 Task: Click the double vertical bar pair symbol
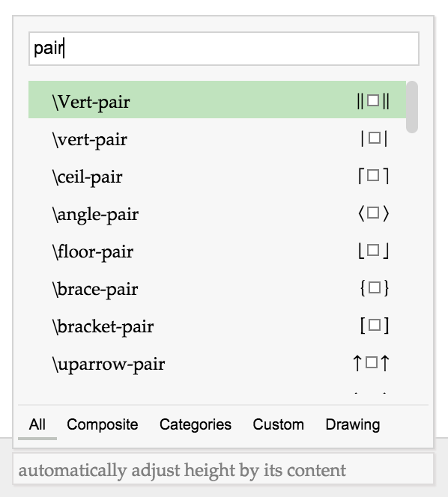tap(373, 102)
